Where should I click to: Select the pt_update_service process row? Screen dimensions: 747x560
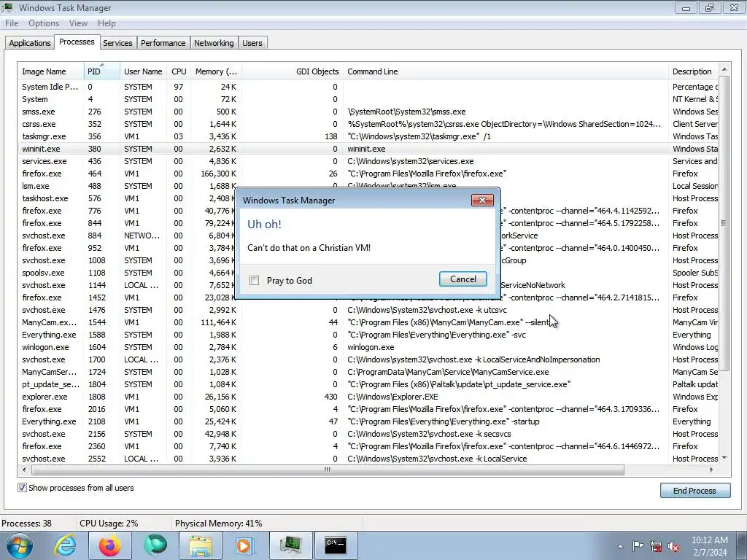pos(368,384)
